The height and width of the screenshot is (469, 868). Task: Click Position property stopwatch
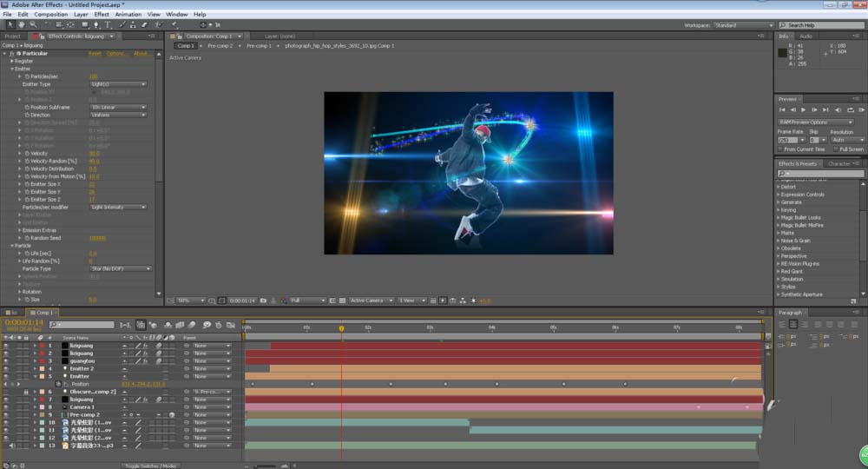coord(58,384)
